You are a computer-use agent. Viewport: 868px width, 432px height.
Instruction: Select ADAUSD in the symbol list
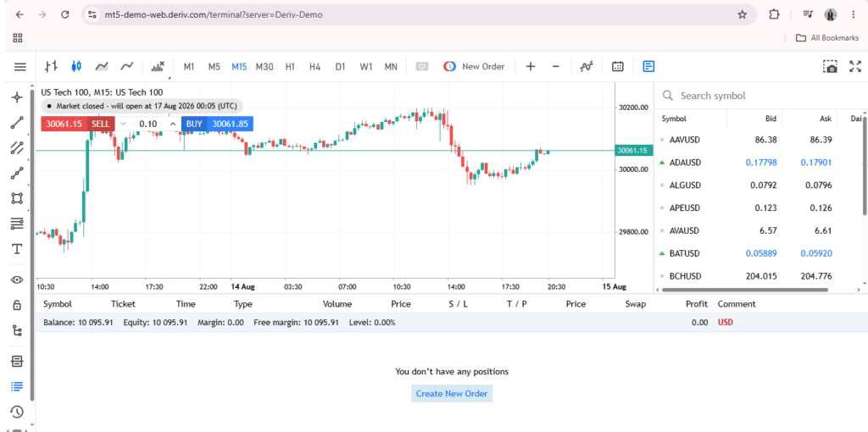pyautogui.click(x=685, y=163)
